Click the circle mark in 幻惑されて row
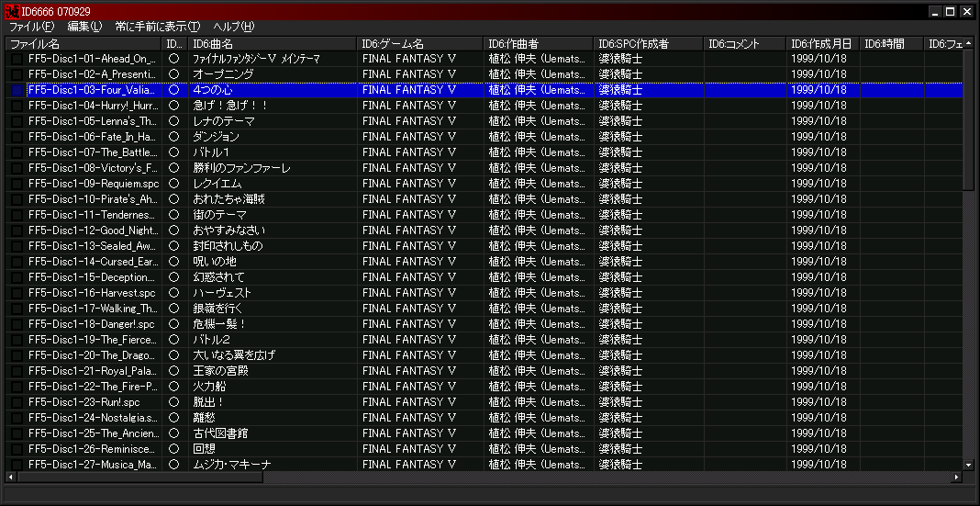Image resolution: width=980 pixels, height=506 pixels. (x=174, y=277)
